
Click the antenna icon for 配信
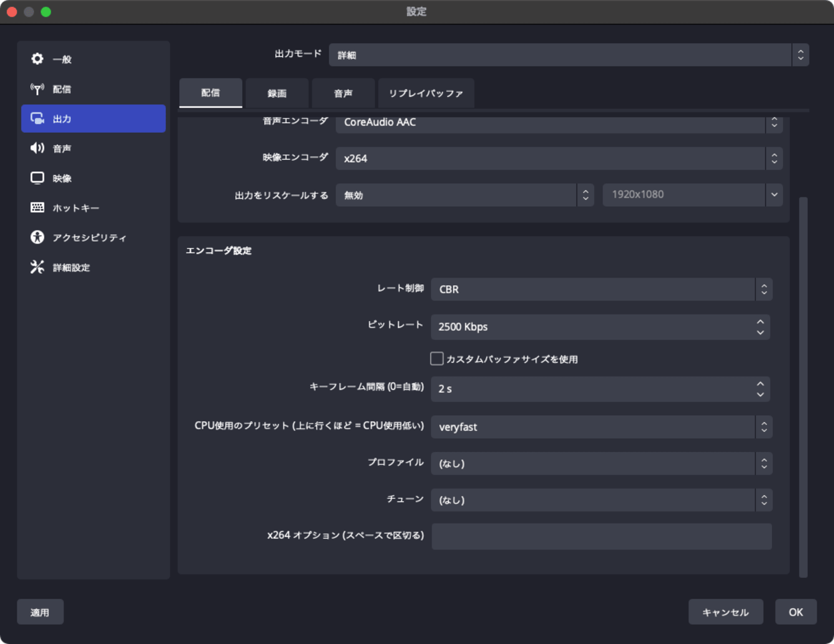click(37, 89)
